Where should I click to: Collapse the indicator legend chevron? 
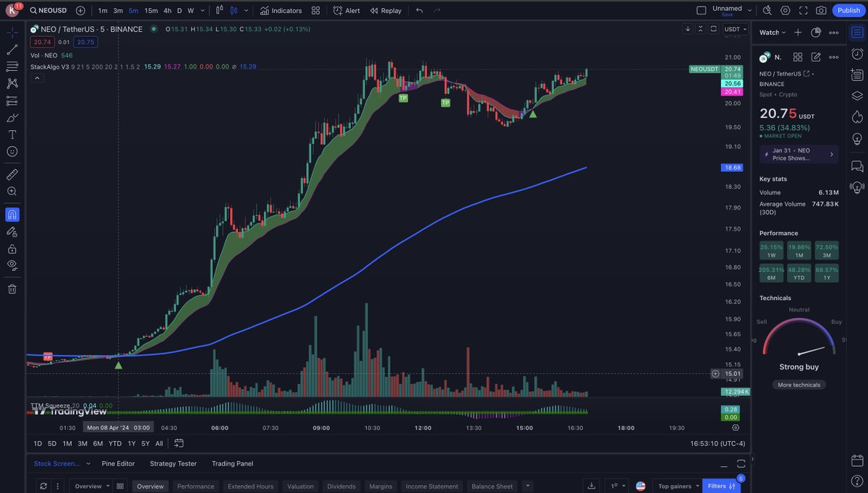36,77
